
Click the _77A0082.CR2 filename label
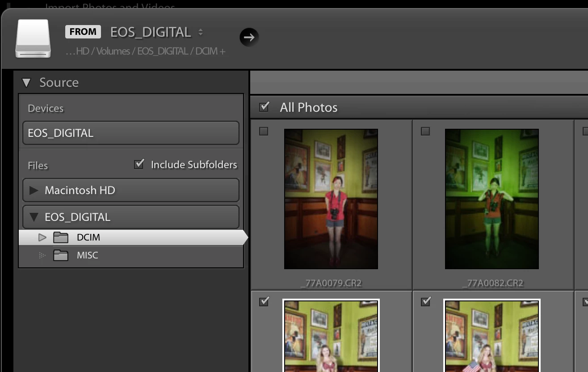click(x=493, y=283)
